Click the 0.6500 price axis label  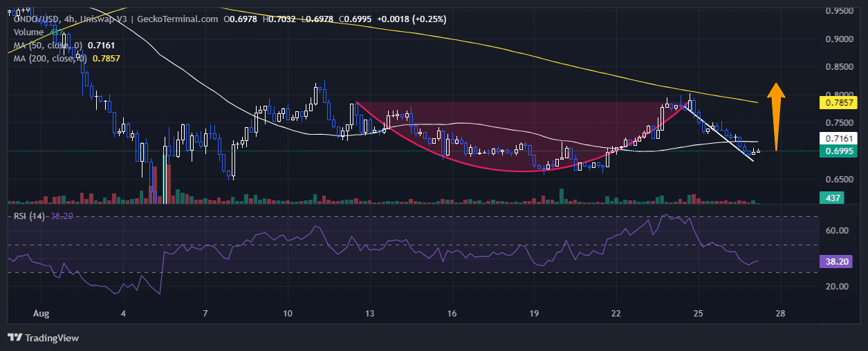(838, 179)
